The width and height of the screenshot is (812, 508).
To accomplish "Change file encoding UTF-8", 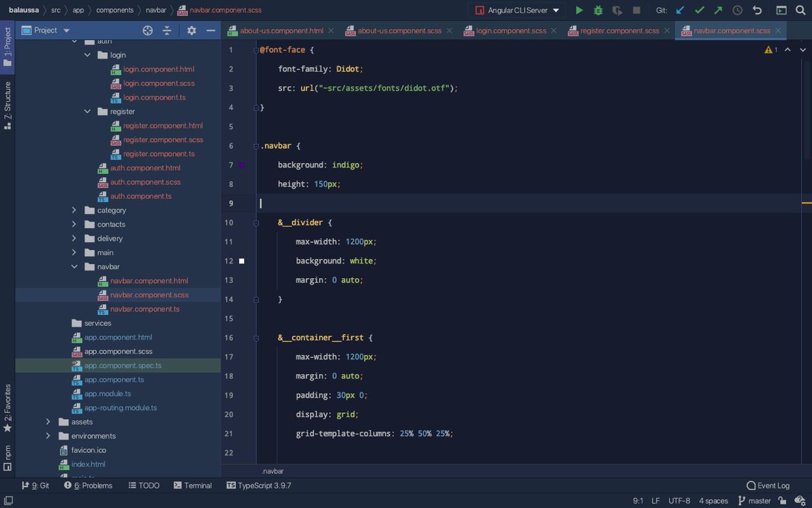I will (x=679, y=501).
